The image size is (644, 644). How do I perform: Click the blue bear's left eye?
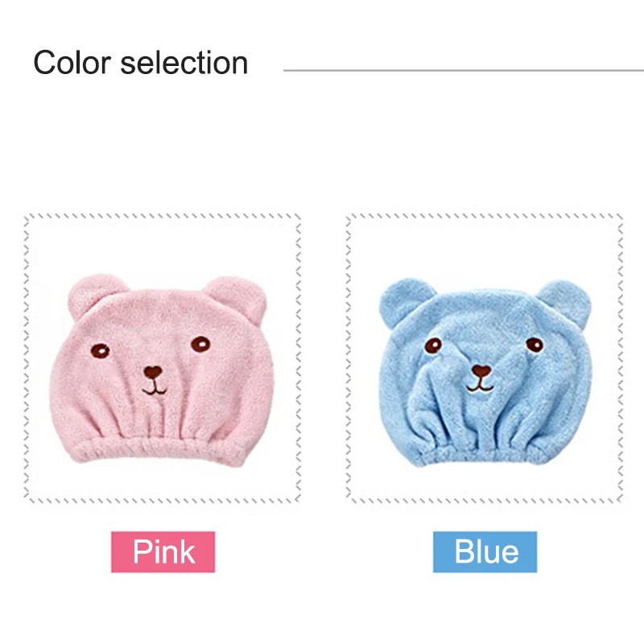(433, 345)
